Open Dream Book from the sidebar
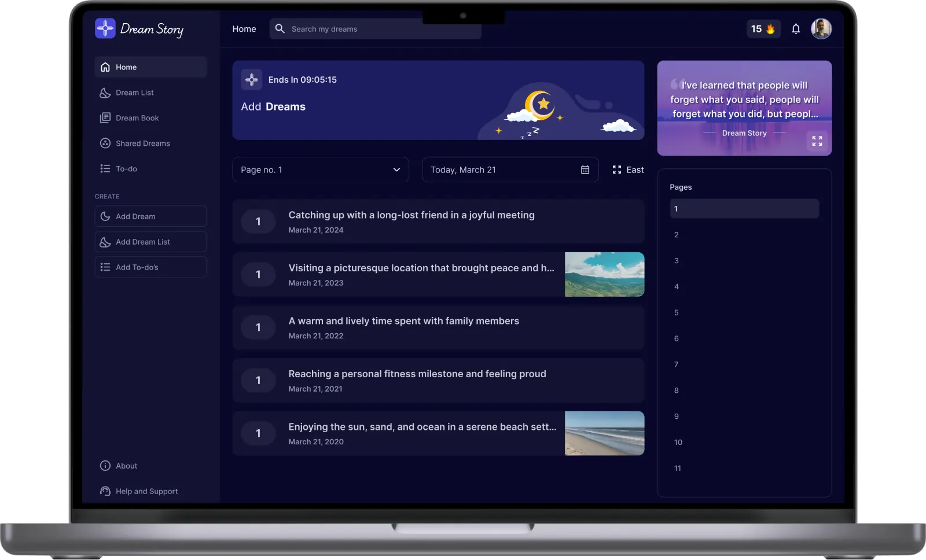This screenshot has width=926, height=560. (x=137, y=118)
